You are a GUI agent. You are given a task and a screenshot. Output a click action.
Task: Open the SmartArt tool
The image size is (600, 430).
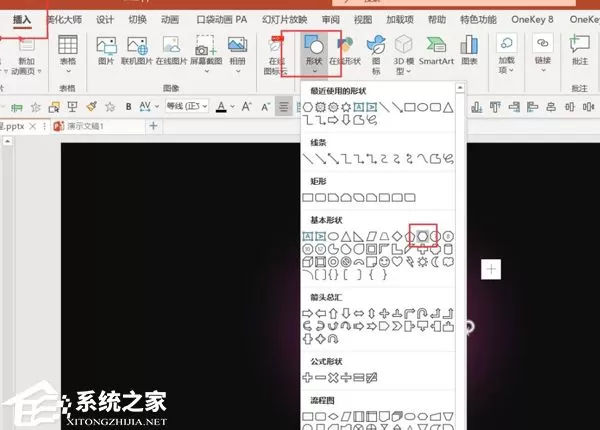coord(436,50)
